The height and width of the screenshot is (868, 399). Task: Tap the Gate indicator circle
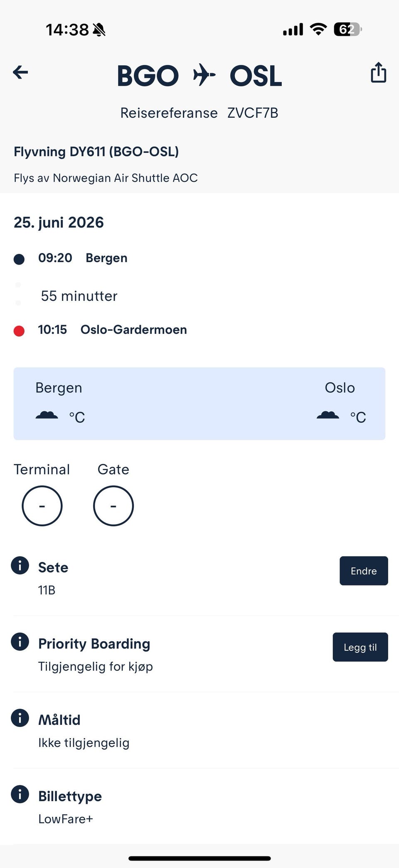tap(113, 506)
